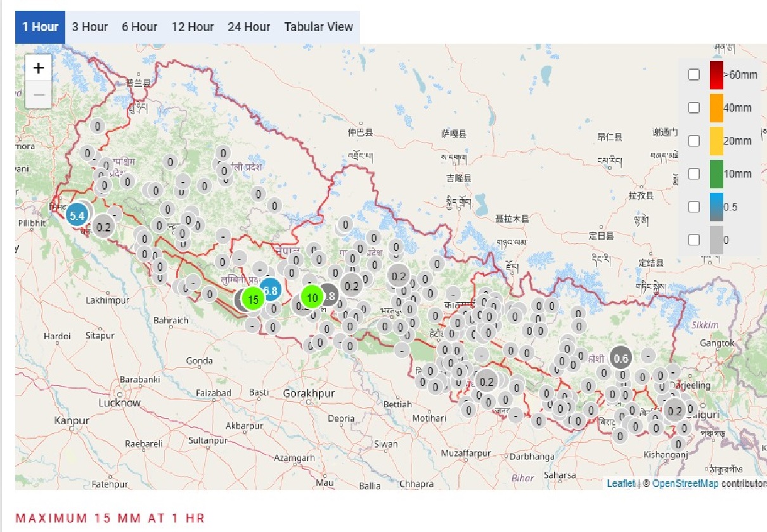Check the 0.5 legend checkbox

694,207
